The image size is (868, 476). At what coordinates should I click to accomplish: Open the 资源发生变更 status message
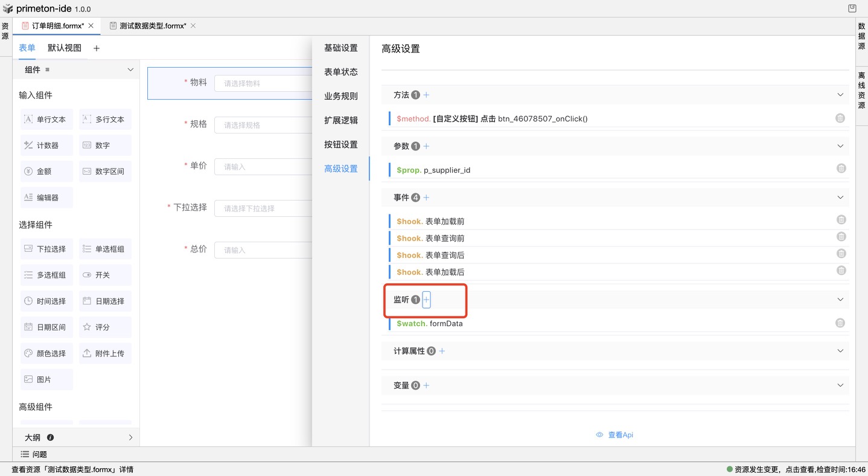click(x=796, y=469)
